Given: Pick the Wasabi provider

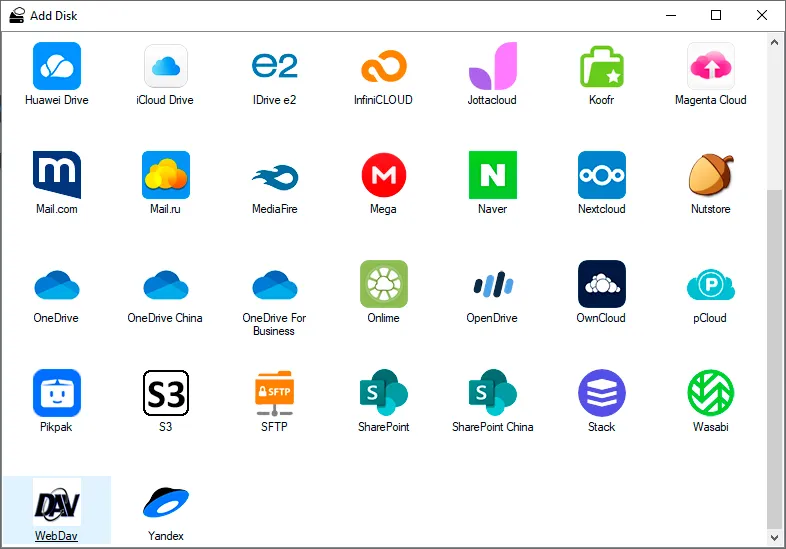Looking at the screenshot, I should click(x=710, y=393).
